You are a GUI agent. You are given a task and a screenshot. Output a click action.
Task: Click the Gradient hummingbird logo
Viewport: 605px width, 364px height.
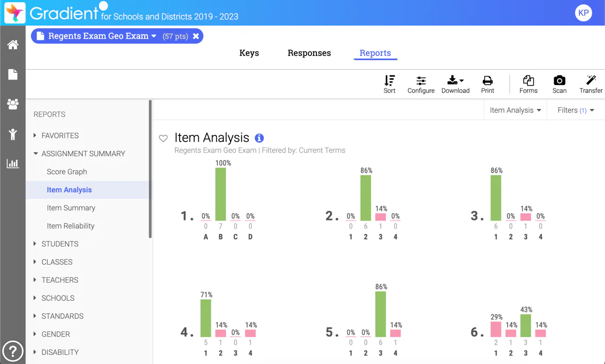pos(15,13)
